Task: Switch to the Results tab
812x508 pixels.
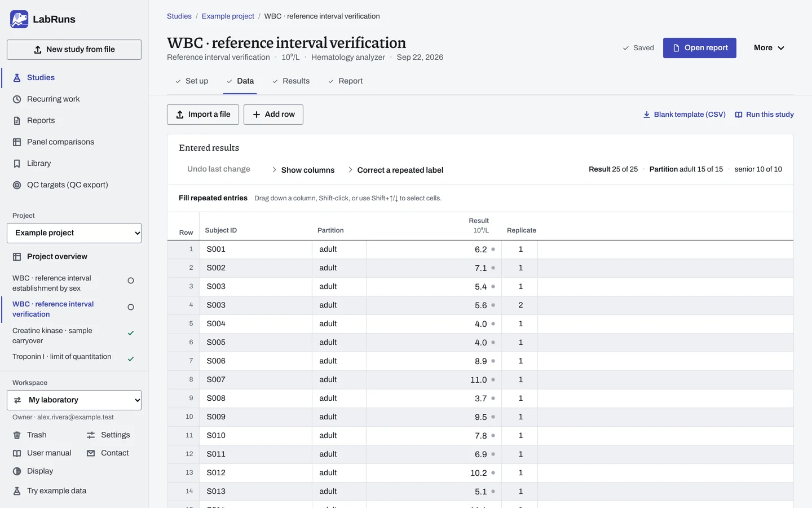Action: (291, 81)
